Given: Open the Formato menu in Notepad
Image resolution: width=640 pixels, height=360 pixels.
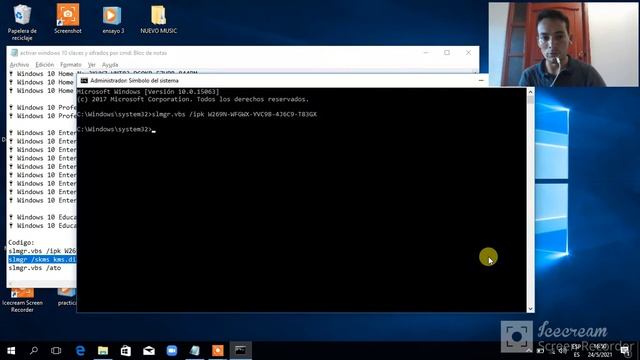Looking at the screenshot, I should [71, 64].
